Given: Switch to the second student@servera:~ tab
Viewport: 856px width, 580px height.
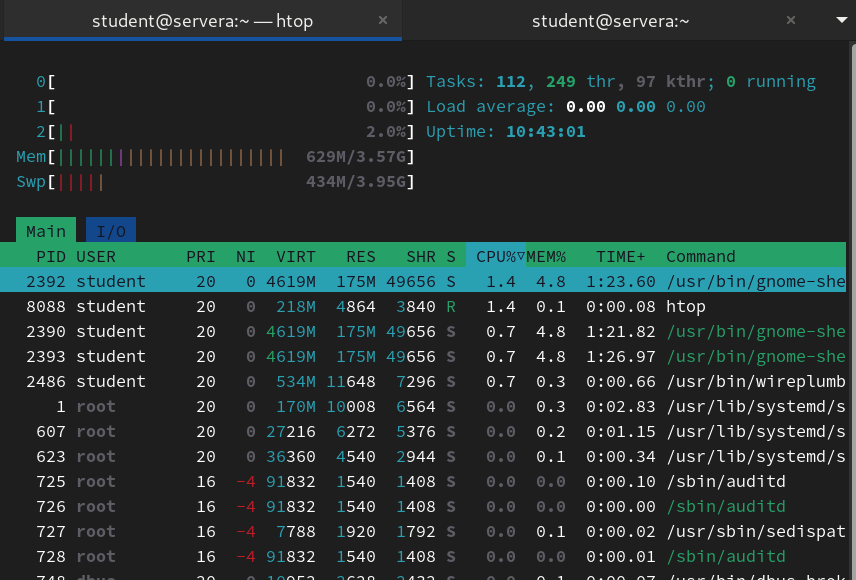Looking at the screenshot, I should click(x=610, y=20).
